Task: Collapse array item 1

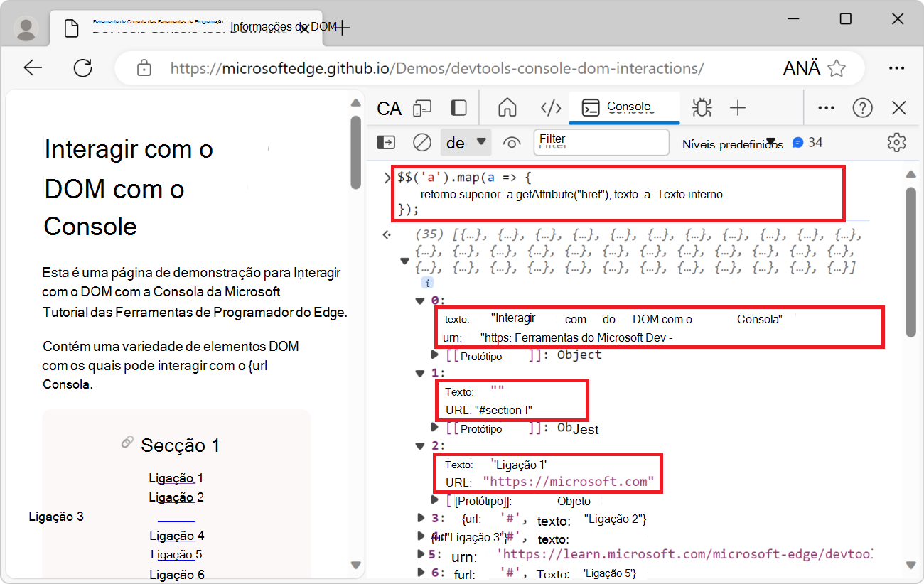Action: tap(420, 372)
